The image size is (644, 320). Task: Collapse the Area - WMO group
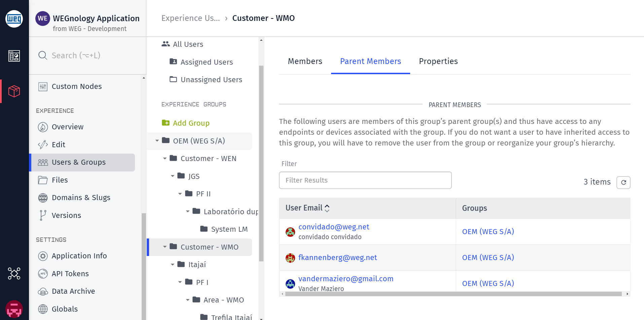pyautogui.click(x=188, y=299)
